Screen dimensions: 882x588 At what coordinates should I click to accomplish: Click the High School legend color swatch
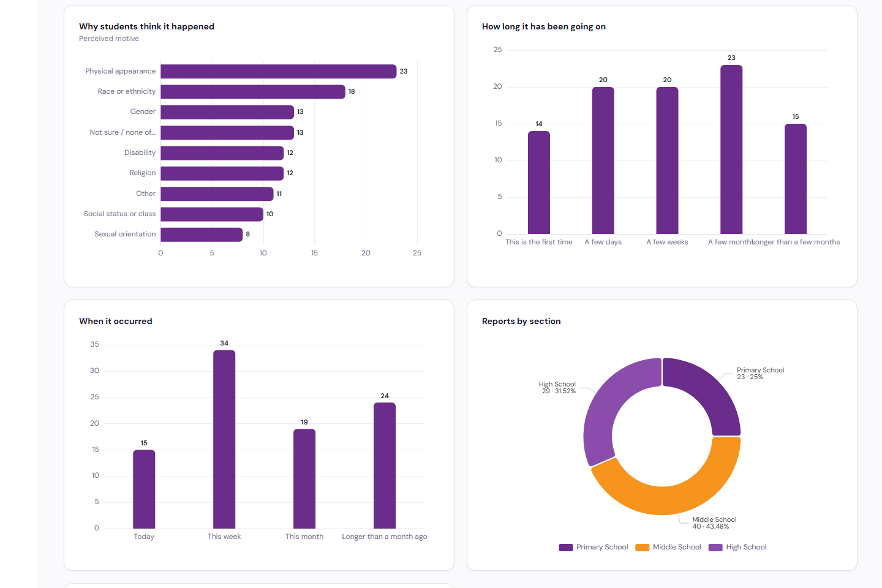(x=715, y=548)
